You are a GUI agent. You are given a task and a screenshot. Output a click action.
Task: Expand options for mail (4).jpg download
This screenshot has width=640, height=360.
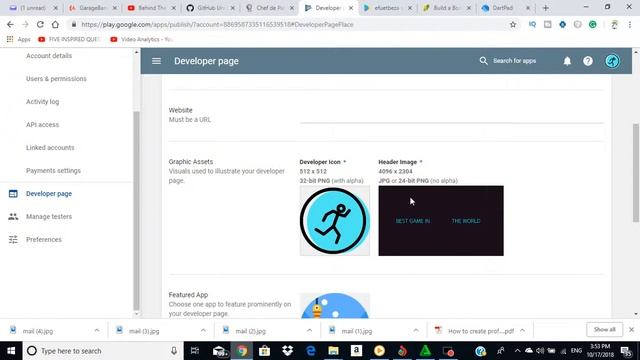point(97,330)
